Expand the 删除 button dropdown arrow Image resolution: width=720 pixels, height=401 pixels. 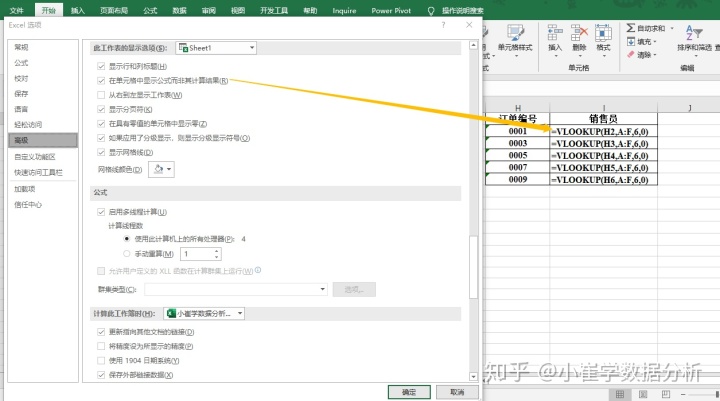(579, 56)
